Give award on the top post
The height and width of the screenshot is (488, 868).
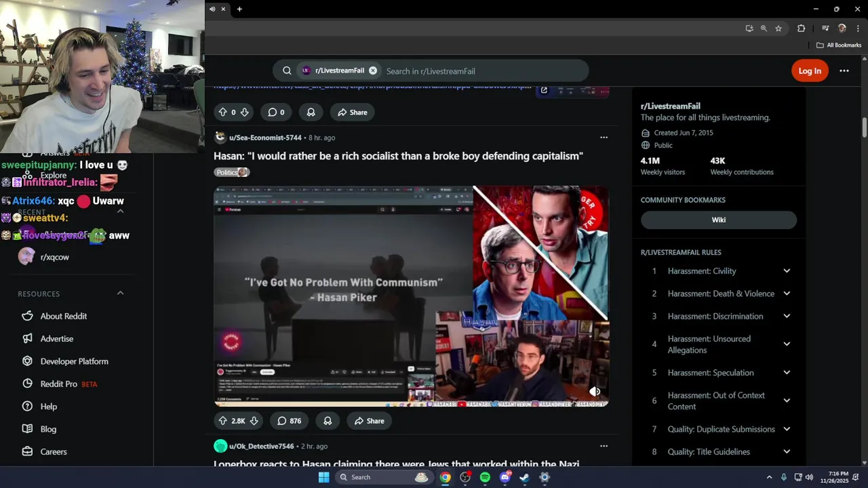click(311, 113)
